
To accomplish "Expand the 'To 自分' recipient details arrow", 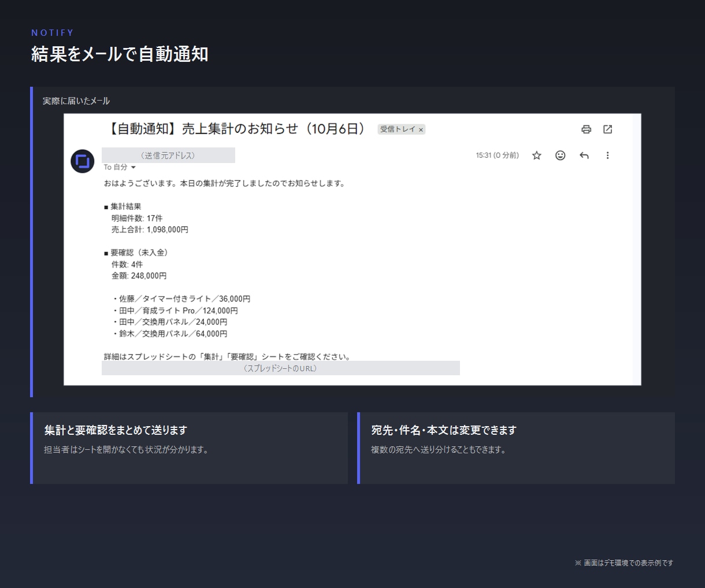I will point(133,168).
